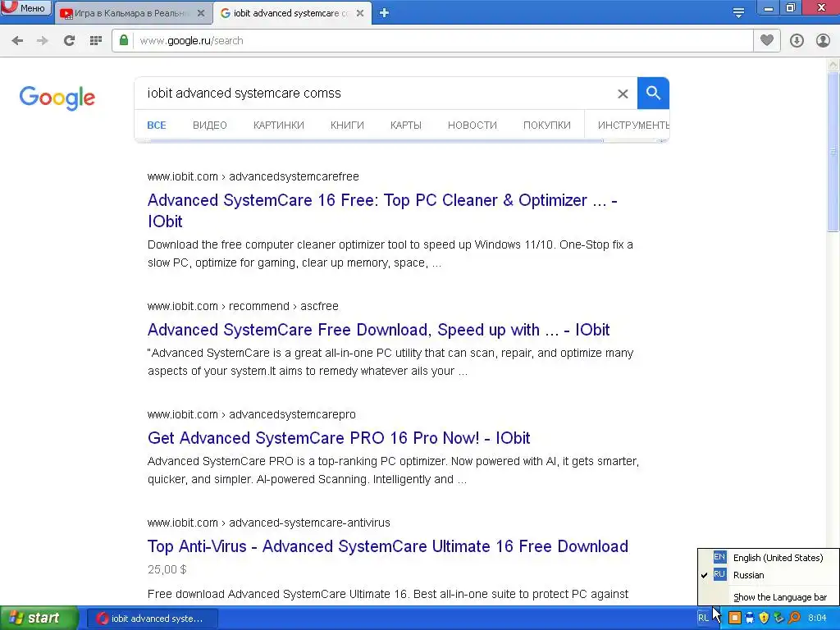
Task: Select Russian input language
Action: click(x=769, y=575)
